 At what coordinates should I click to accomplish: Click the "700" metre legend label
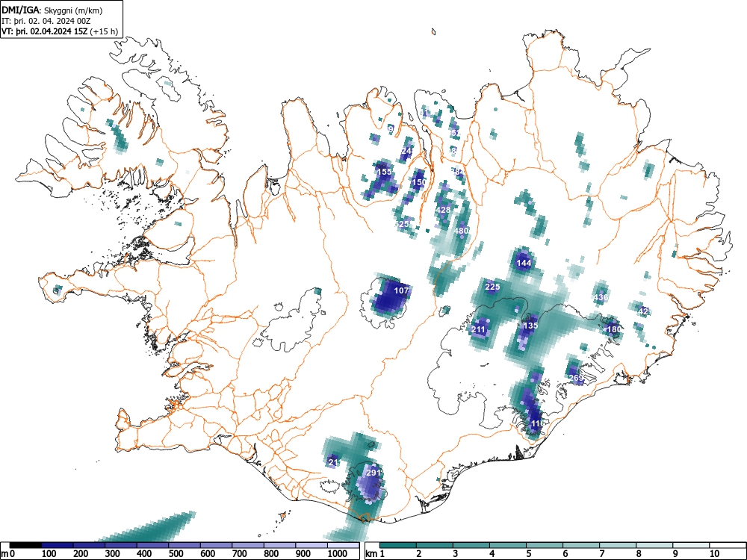(x=240, y=554)
